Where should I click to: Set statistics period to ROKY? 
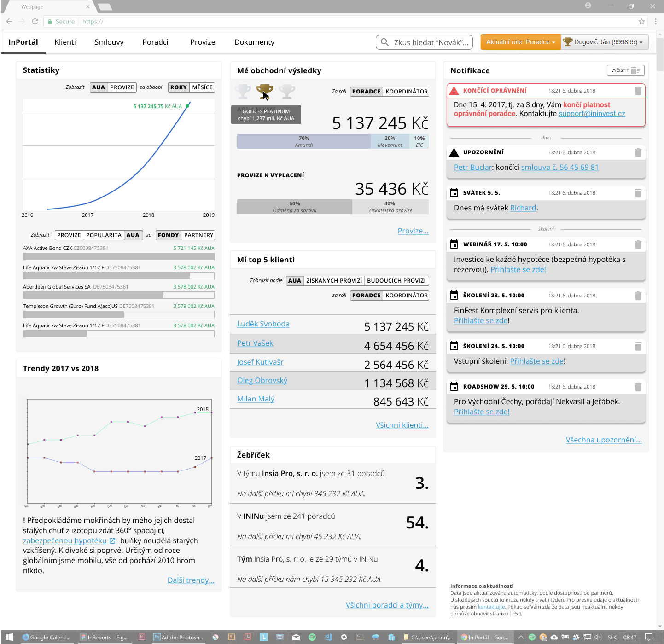(x=179, y=87)
